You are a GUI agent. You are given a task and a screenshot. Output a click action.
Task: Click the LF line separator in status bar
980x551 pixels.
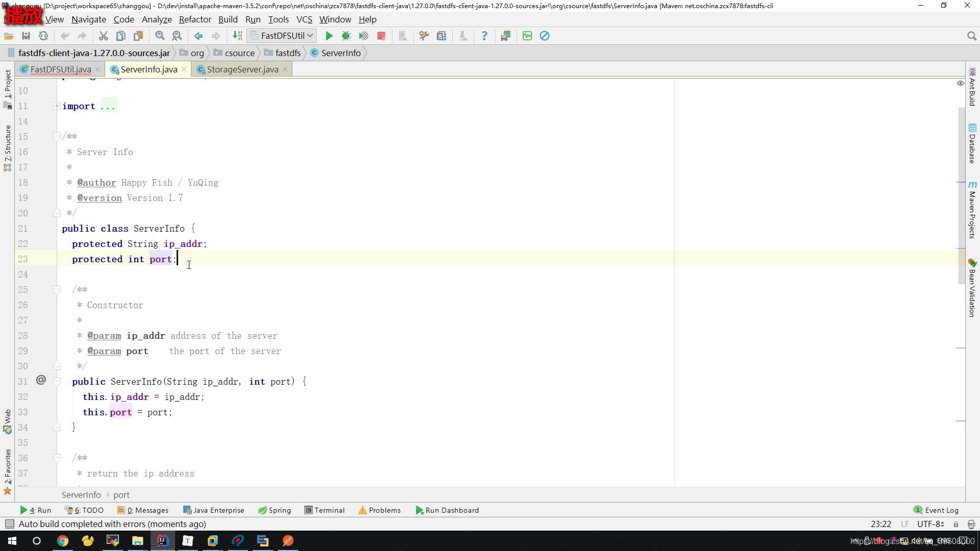905,524
